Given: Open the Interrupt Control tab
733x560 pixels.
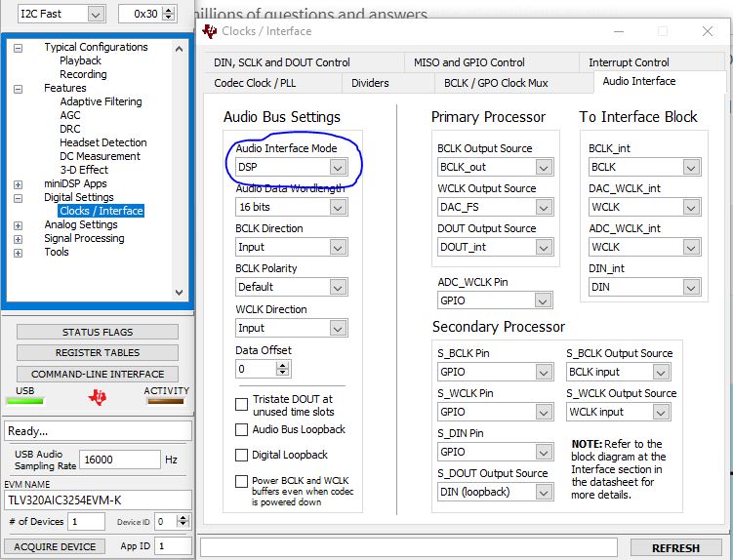Looking at the screenshot, I should (x=629, y=62).
